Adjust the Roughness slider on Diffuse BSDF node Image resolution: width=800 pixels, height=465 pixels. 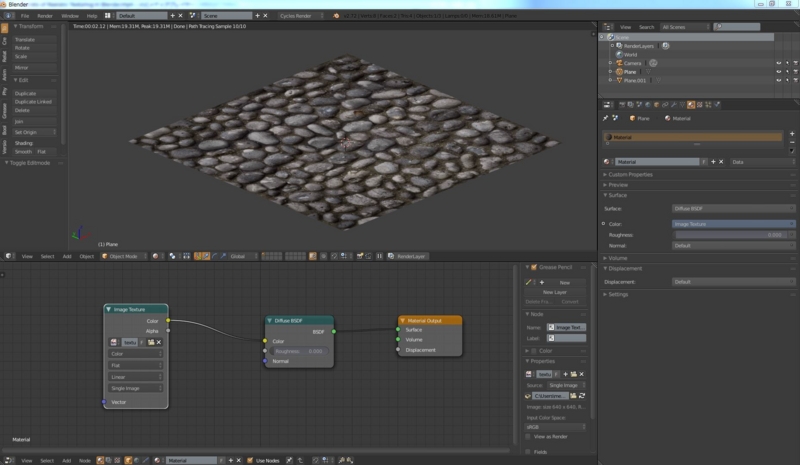298,351
